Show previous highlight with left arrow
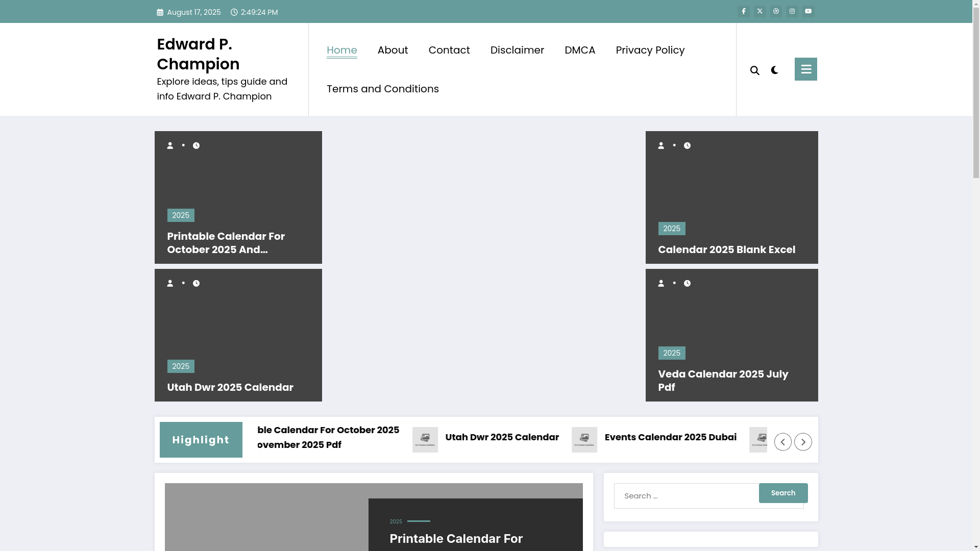Screen dimensions: 980x551 click(x=782, y=442)
